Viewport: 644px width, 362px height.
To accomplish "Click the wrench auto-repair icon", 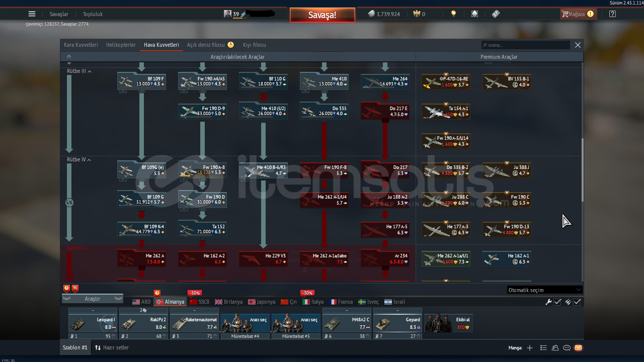I will pos(549,302).
